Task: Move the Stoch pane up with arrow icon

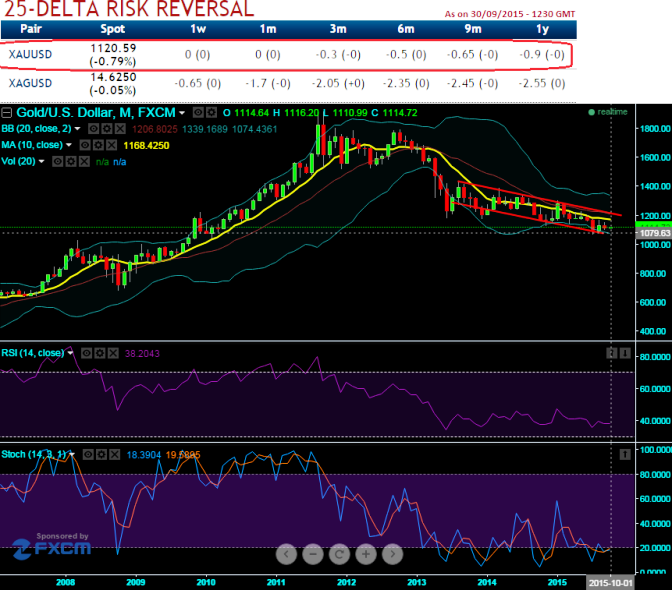Action: [x=625, y=454]
